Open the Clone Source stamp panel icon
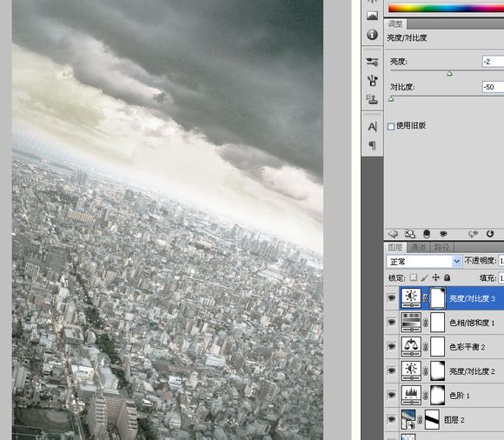Image resolution: width=504 pixels, height=440 pixels. coord(372,99)
